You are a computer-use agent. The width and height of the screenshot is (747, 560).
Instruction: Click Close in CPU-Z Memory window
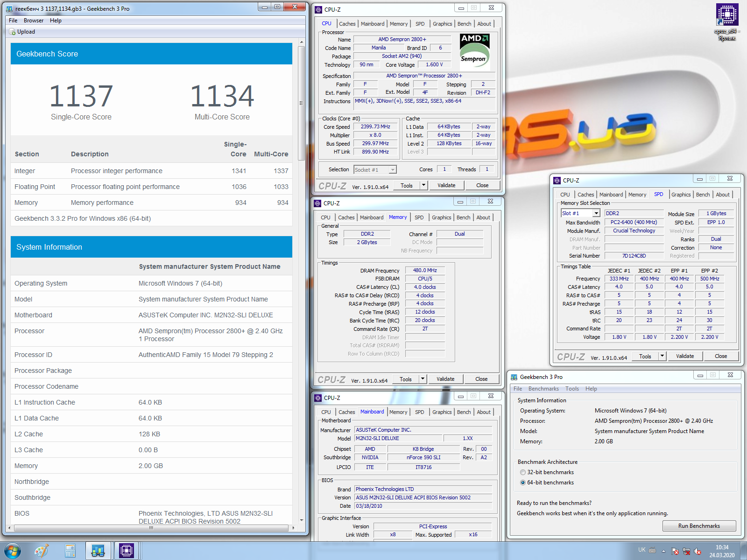(481, 379)
